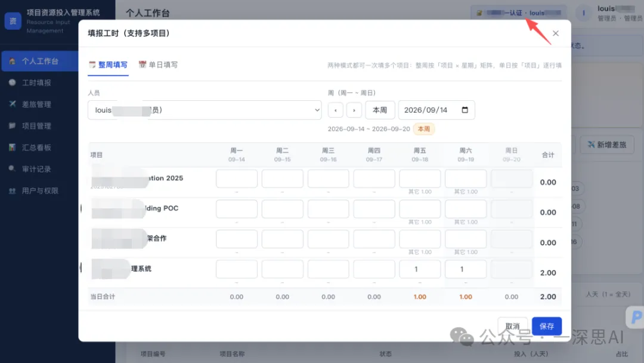The height and width of the screenshot is (363, 644).
Task: Click the 2.00 total for 理系统 row
Action: tap(548, 273)
